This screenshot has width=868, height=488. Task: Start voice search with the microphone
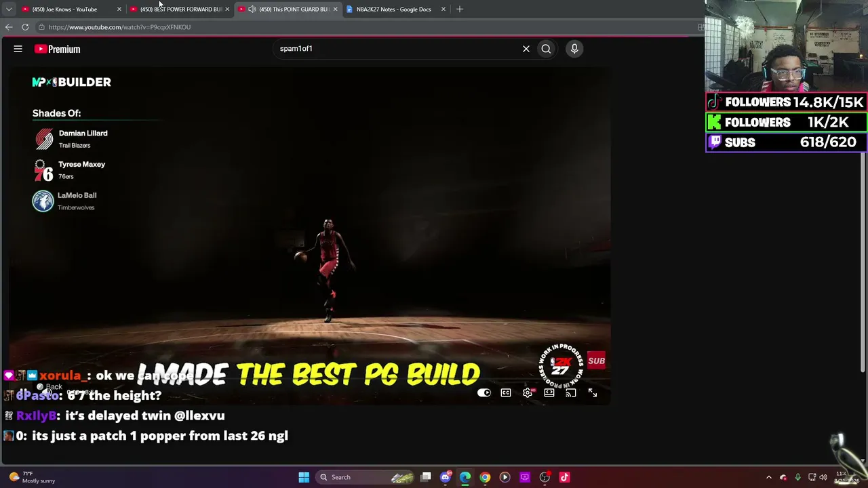pos(574,49)
